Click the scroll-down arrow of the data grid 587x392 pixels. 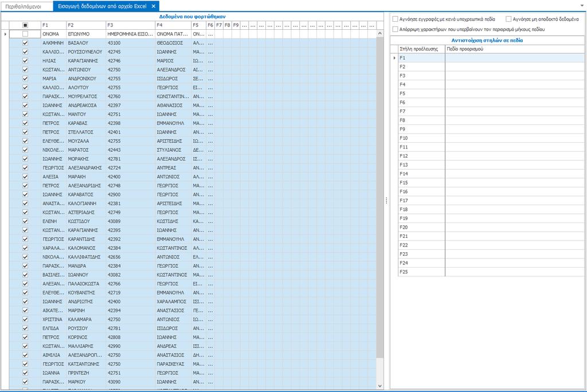380,386
